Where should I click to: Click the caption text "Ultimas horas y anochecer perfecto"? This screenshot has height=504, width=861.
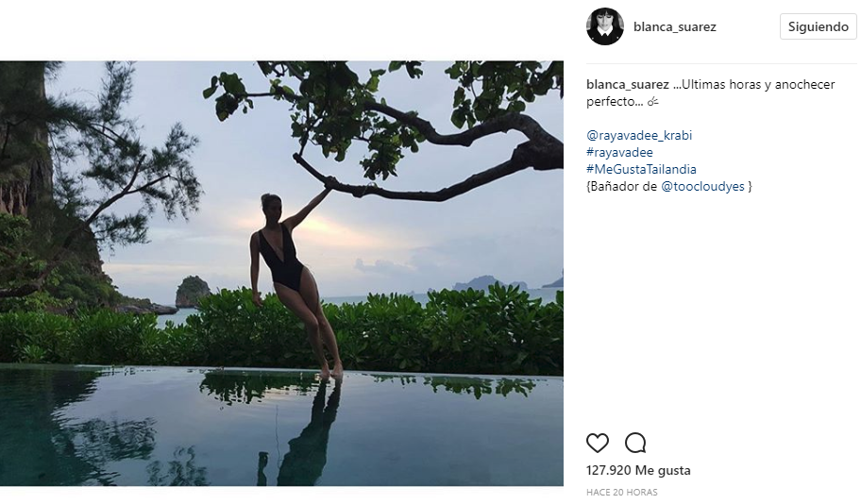pos(755,85)
